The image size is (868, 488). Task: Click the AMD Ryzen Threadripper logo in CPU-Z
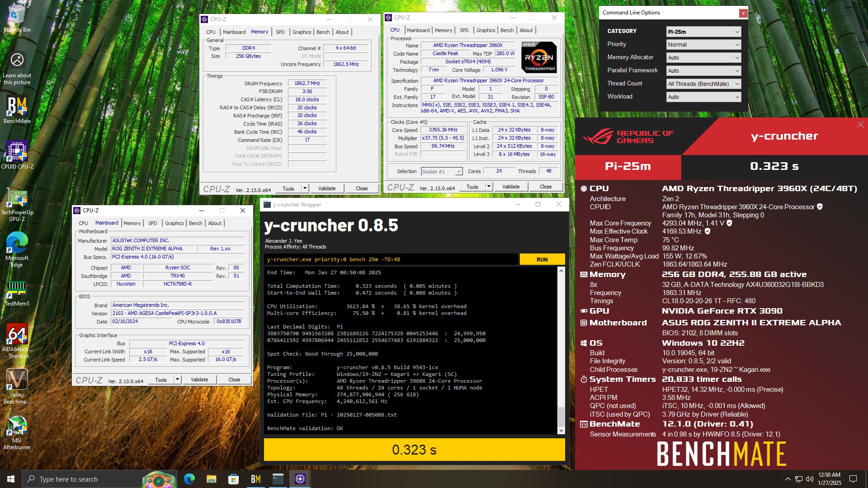[x=539, y=57]
